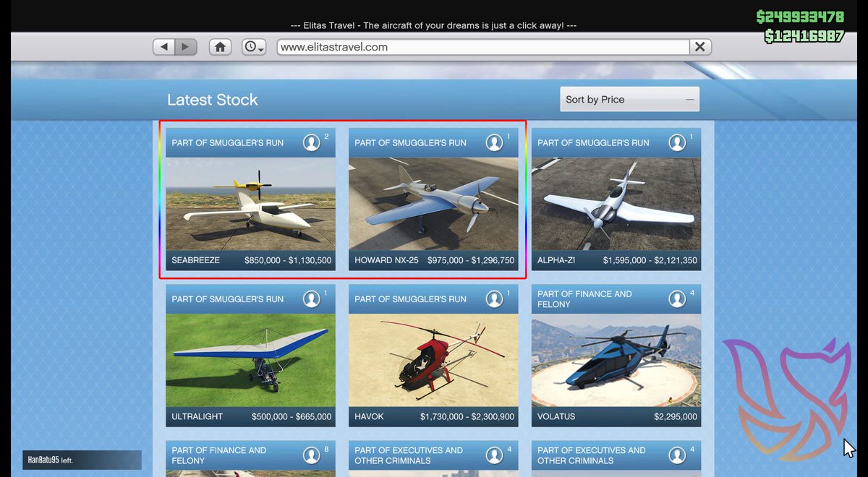Click the $12416987 bank balance display
Viewport: 868px width, 477px height.
[x=804, y=35]
